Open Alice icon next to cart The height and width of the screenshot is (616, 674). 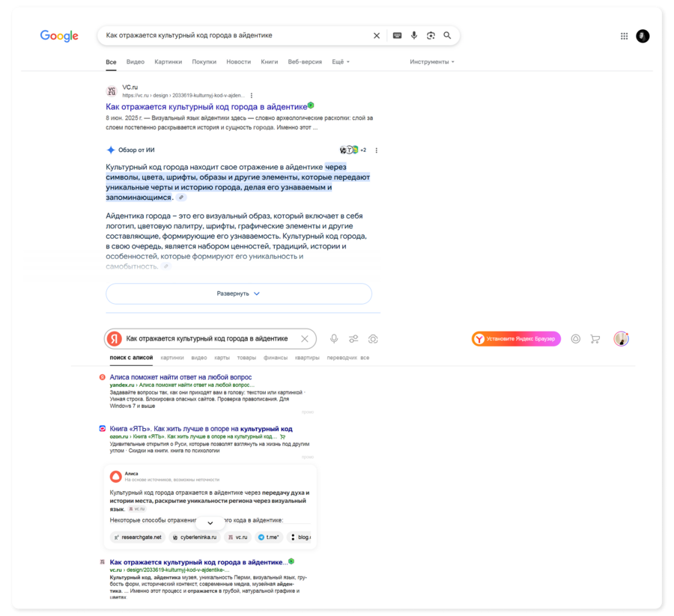(x=576, y=339)
